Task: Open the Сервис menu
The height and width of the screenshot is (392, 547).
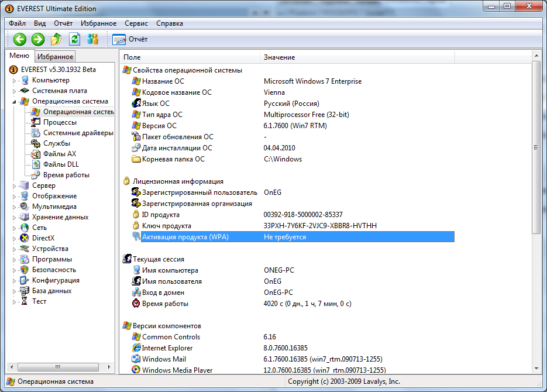Action: click(136, 23)
